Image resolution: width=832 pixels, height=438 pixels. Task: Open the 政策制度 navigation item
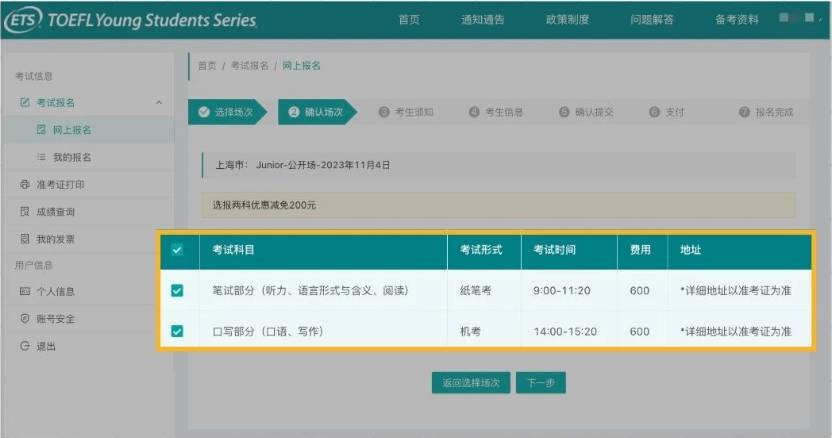pyautogui.click(x=567, y=20)
